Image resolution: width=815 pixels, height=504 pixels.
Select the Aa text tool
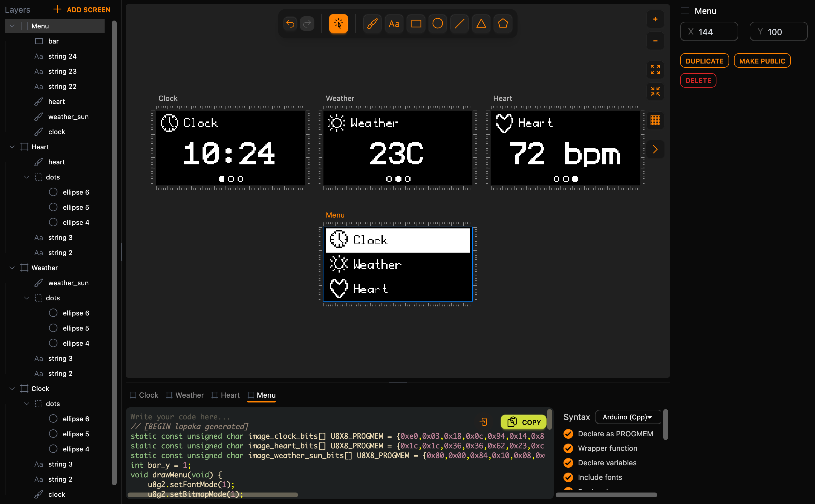click(x=394, y=24)
